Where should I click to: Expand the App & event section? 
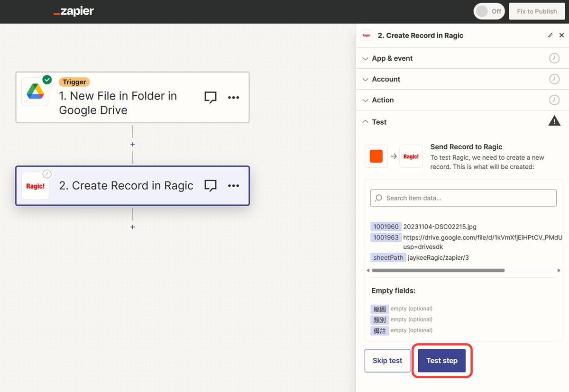click(392, 58)
